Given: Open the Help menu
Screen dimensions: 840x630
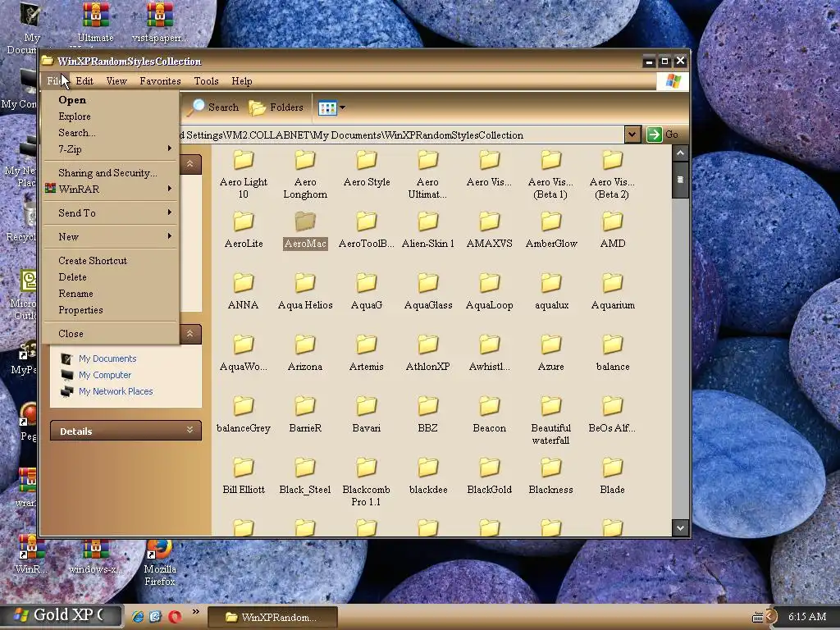Looking at the screenshot, I should pyautogui.click(x=242, y=81).
